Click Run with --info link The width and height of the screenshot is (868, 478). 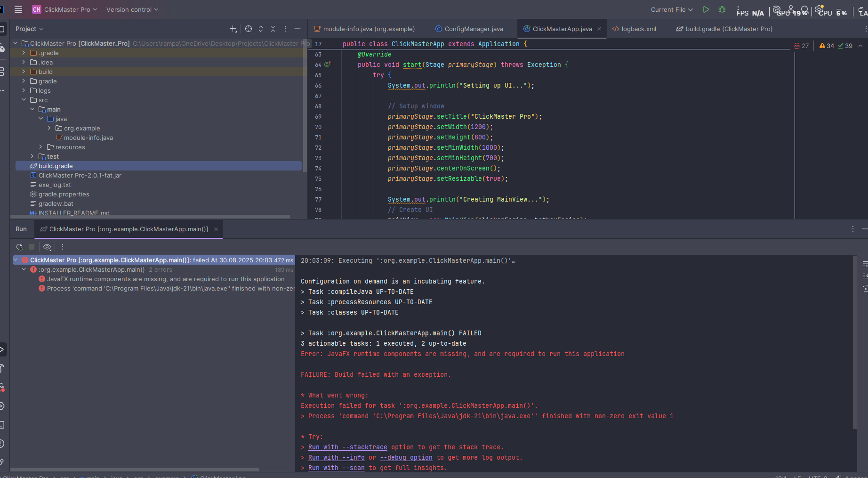tap(337, 457)
